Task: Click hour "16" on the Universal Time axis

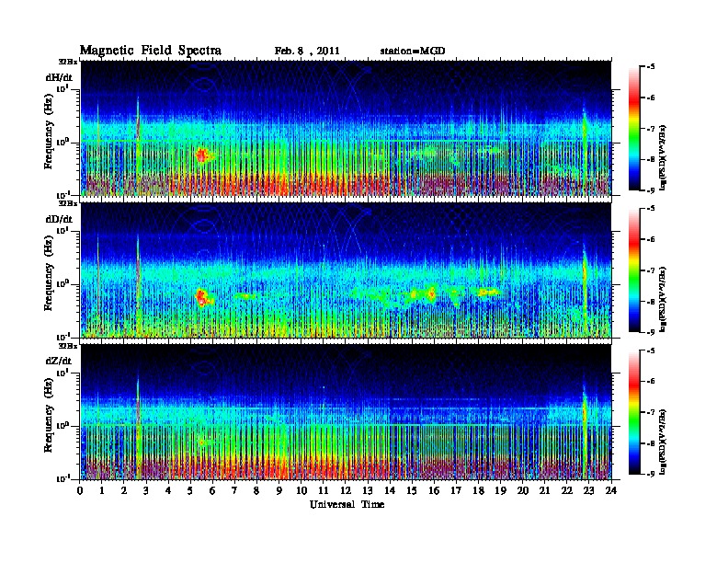Action: pyautogui.click(x=434, y=490)
